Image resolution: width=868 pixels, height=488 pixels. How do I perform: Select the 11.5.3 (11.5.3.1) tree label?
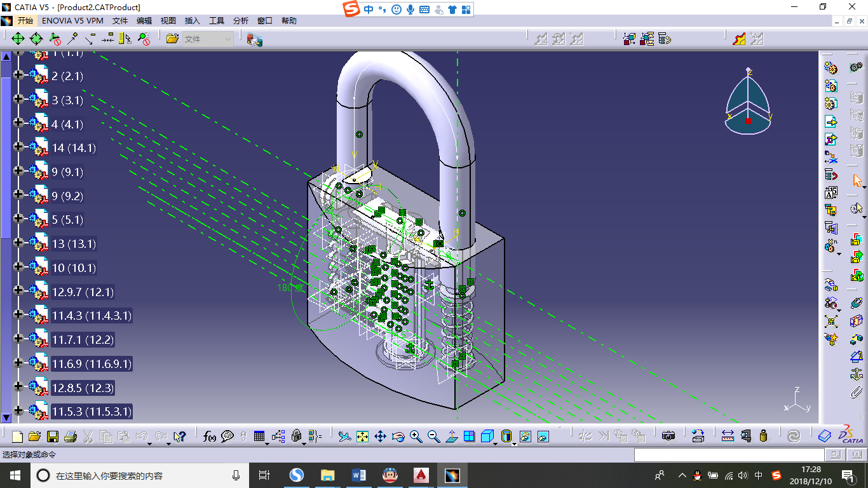pos(92,412)
